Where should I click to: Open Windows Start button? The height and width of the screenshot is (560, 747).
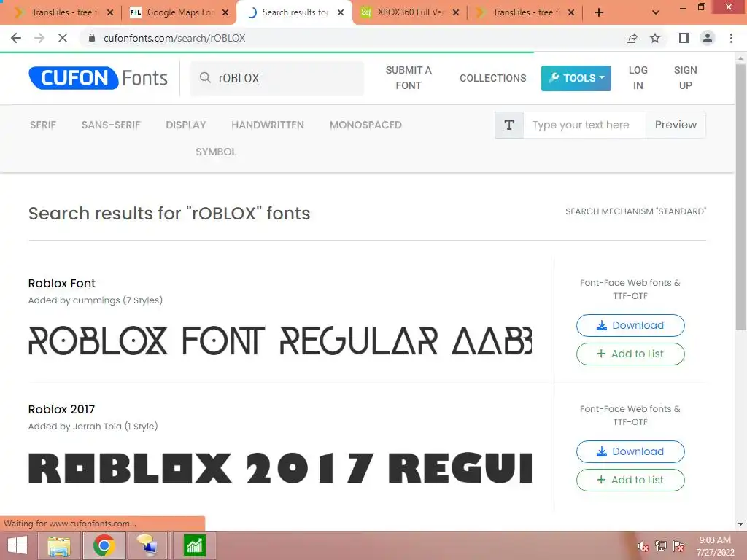(18, 545)
